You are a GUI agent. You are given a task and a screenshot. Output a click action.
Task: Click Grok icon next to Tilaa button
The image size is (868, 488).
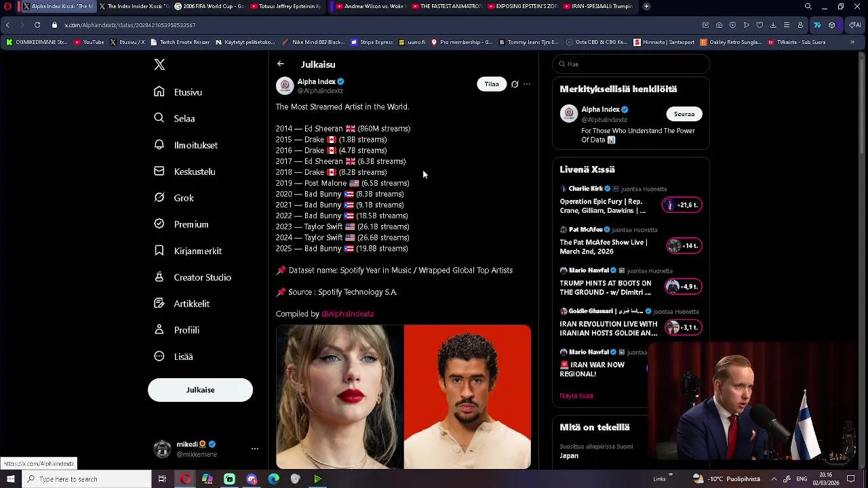[x=515, y=85]
